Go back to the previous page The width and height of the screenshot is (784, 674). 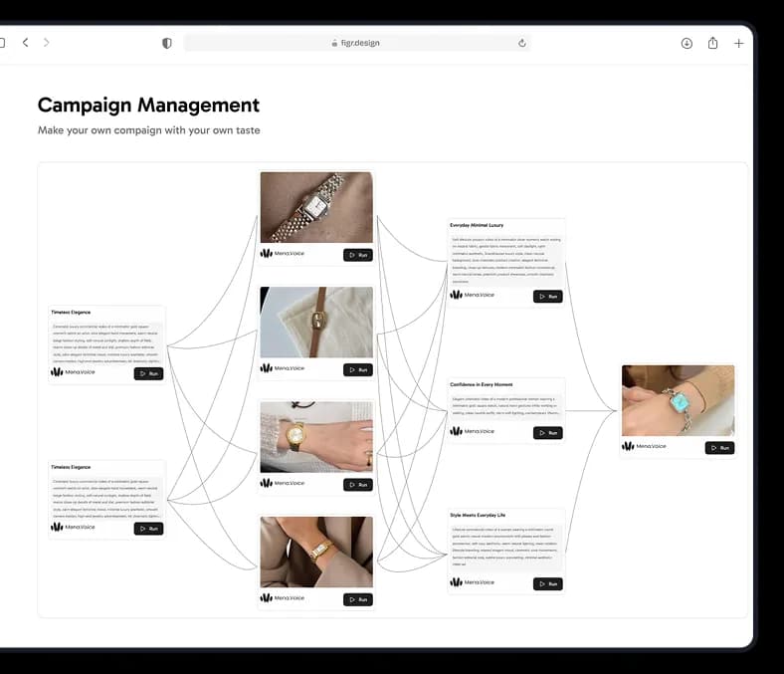pyautogui.click(x=26, y=43)
